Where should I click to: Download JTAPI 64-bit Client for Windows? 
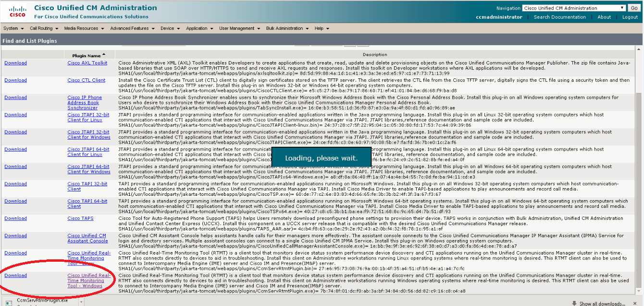point(15,167)
